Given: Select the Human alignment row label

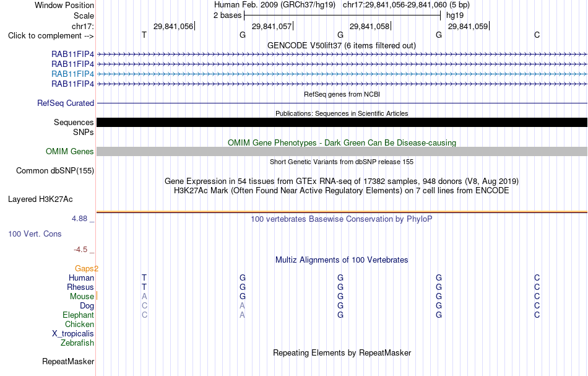Looking at the screenshot, I should point(81,278).
